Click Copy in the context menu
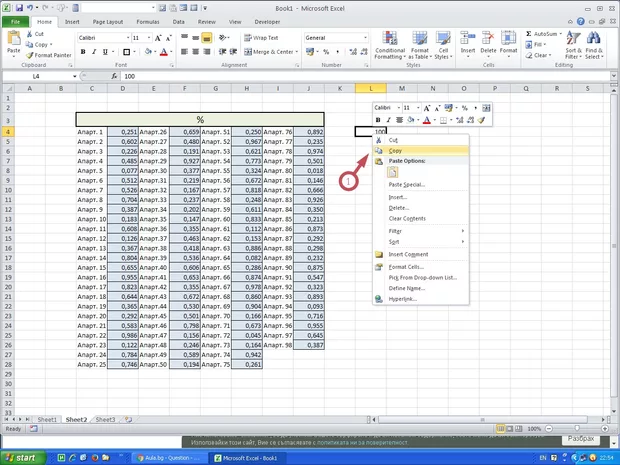 pyautogui.click(x=395, y=151)
